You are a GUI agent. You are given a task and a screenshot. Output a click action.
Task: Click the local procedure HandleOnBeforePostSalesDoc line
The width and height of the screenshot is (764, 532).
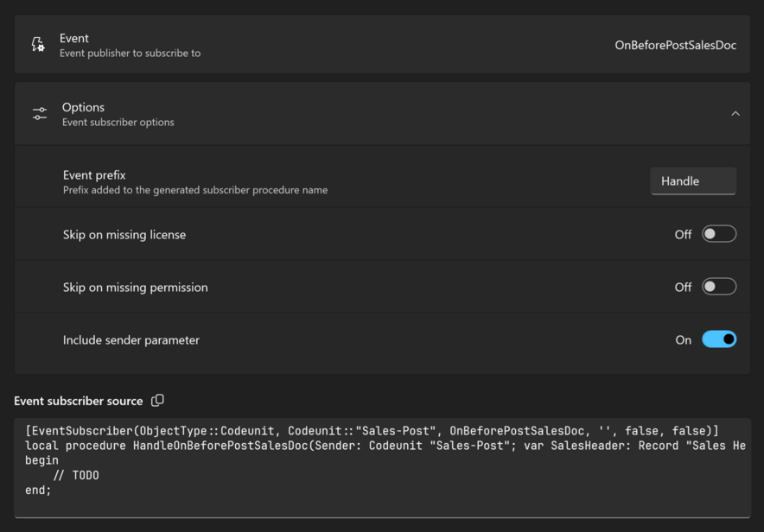point(385,446)
